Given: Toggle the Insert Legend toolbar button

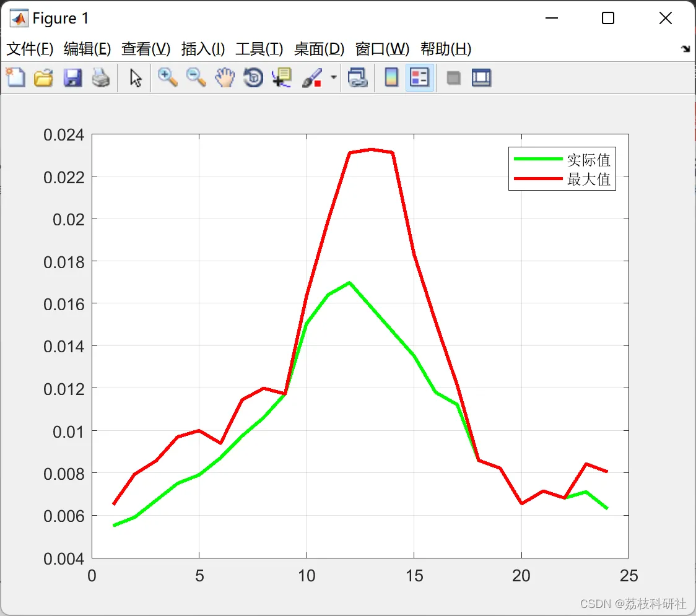Looking at the screenshot, I should (x=419, y=77).
